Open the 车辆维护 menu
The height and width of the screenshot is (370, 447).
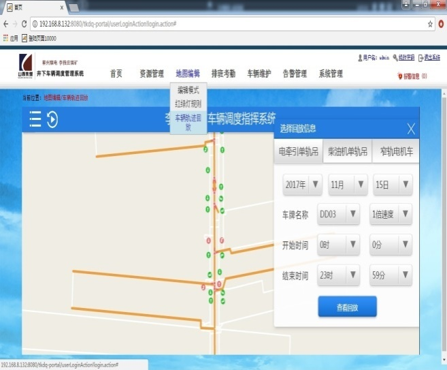pos(259,74)
